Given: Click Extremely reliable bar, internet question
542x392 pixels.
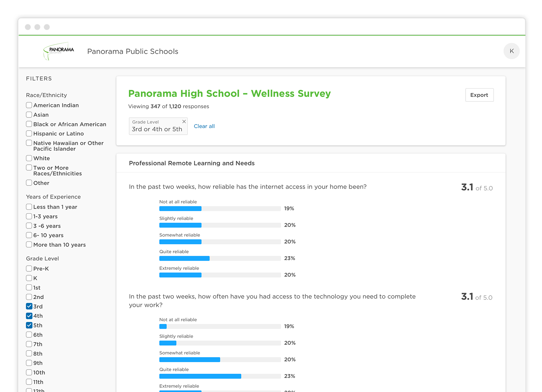Looking at the screenshot, I should 220,275.
